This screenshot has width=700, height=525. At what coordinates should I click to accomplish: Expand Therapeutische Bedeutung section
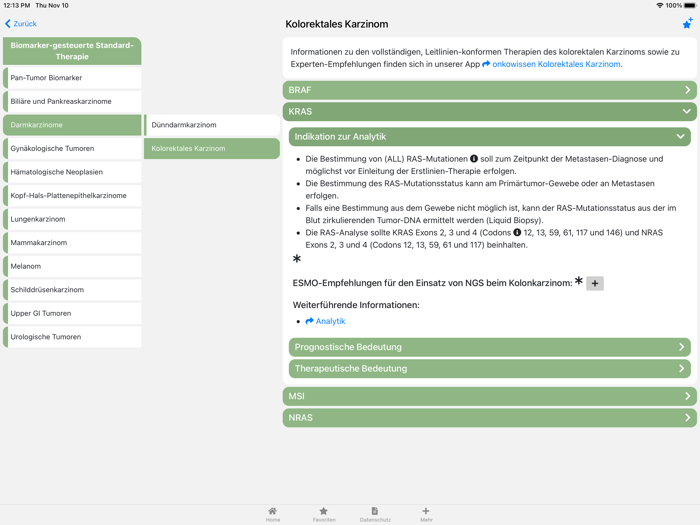pos(489,368)
